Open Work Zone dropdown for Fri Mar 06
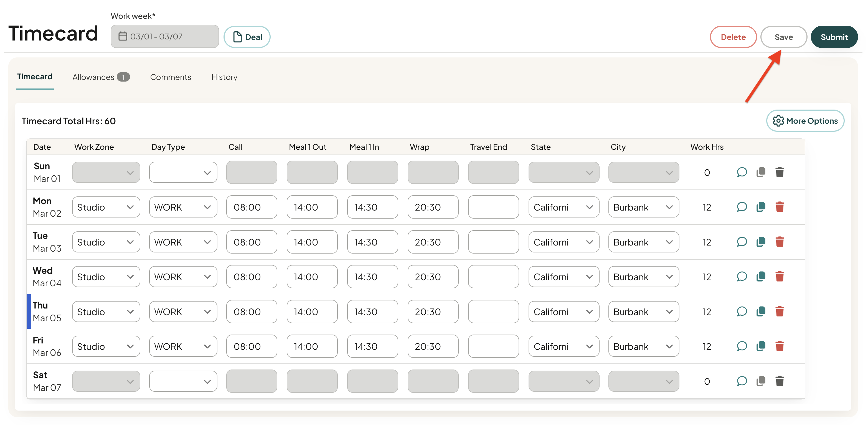The width and height of the screenshot is (868, 425). pos(106,346)
